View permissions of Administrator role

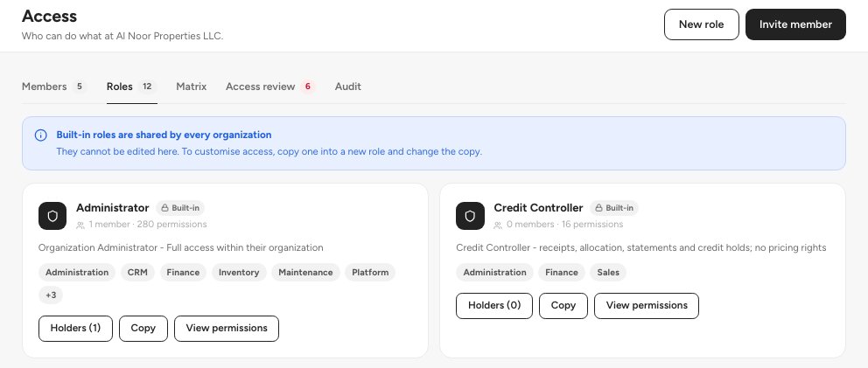(x=227, y=328)
